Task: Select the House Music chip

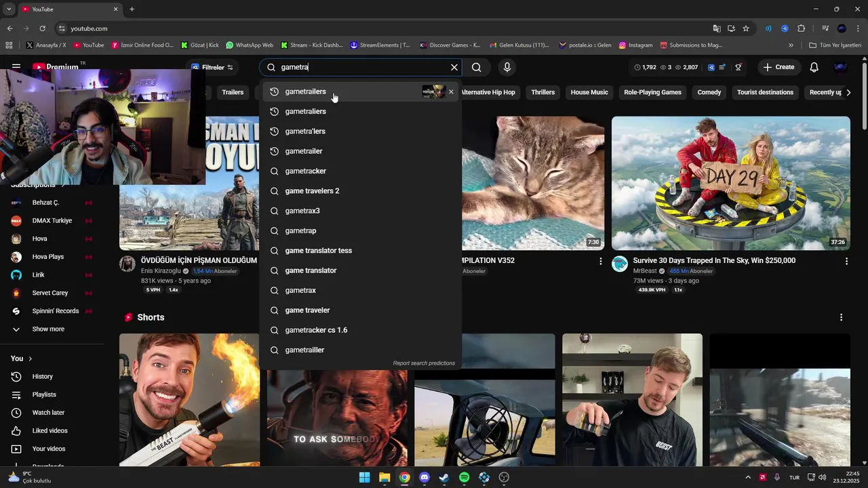Action: pos(589,92)
